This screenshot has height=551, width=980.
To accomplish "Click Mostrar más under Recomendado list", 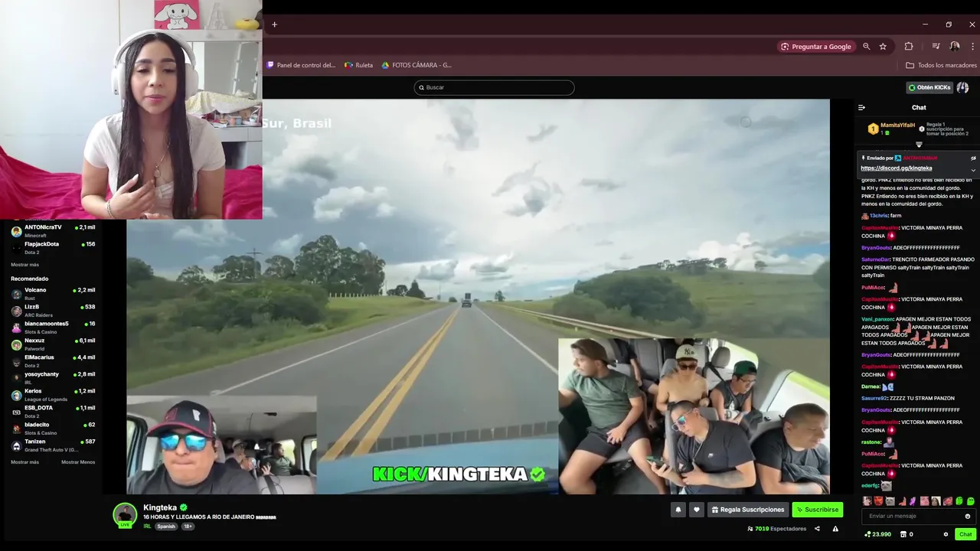I will pyautogui.click(x=24, y=462).
